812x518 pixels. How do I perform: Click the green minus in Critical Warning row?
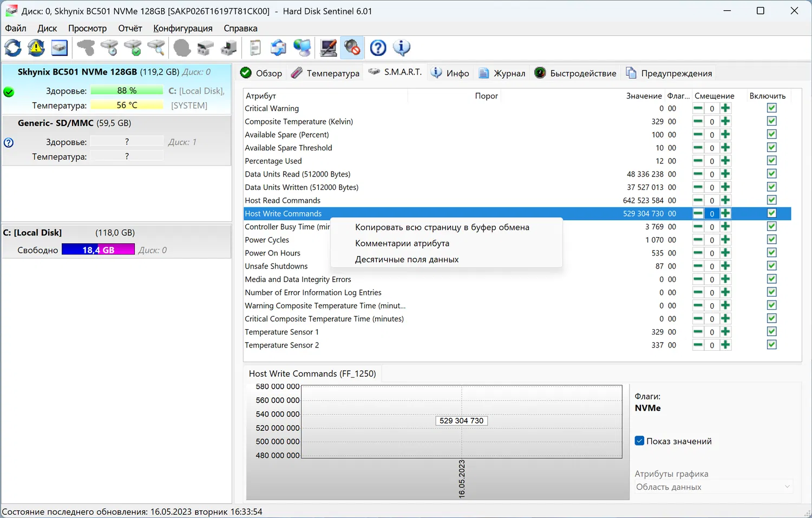point(698,108)
